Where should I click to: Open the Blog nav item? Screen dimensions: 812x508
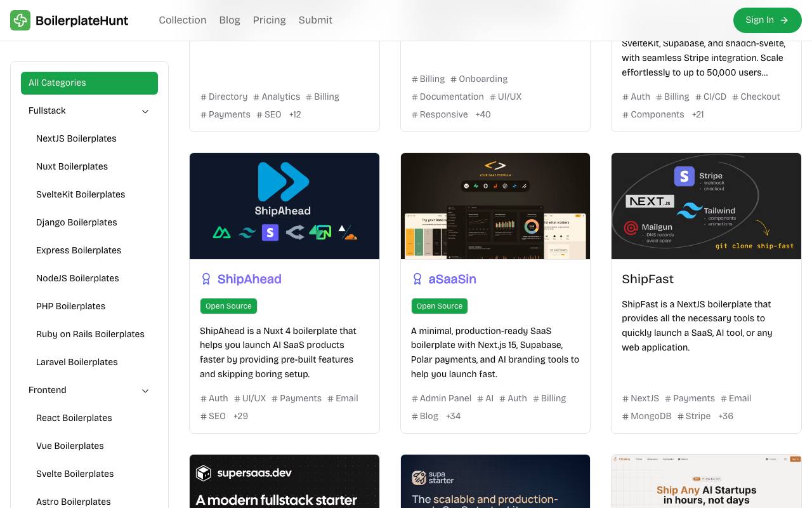click(x=230, y=20)
